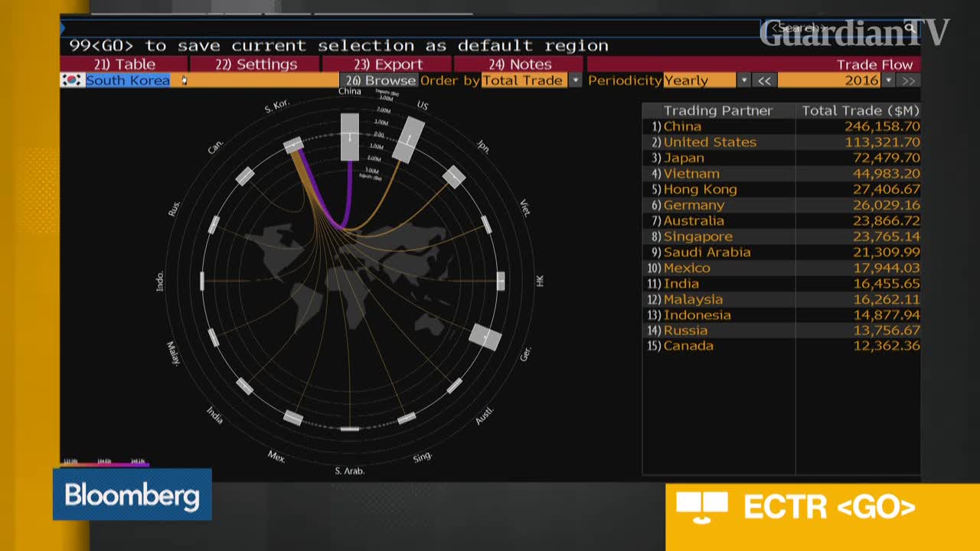The height and width of the screenshot is (551, 980).
Task: Select the Germany node on the chart
Action: coord(485,337)
